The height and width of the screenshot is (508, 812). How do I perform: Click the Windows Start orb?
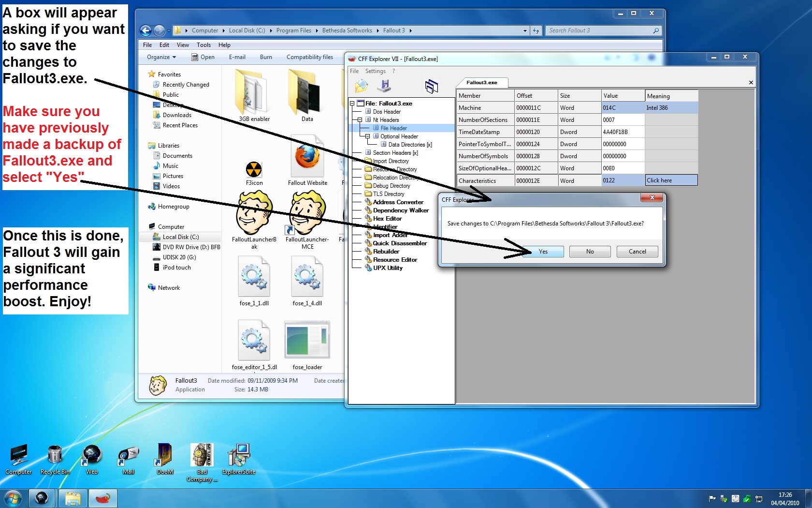click(x=13, y=498)
